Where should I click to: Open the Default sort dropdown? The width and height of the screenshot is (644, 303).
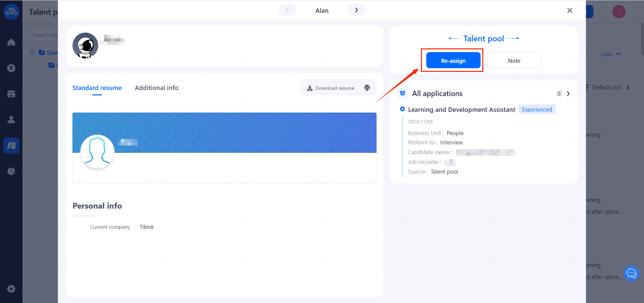608,87
